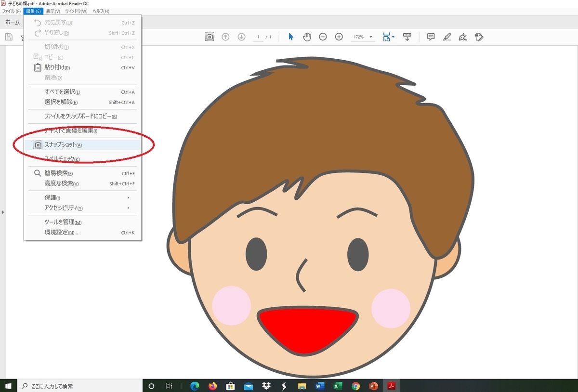Open Word from the taskbar

pyautogui.click(x=320, y=386)
